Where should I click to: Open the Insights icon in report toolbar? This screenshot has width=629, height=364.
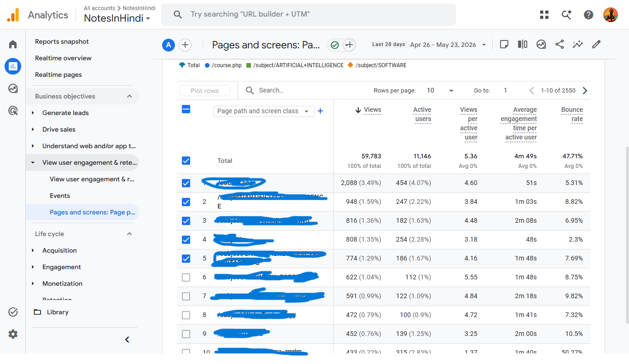tap(541, 44)
